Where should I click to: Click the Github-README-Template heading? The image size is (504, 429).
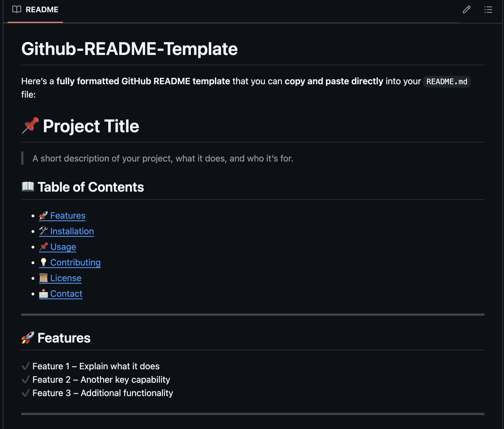coord(129,49)
